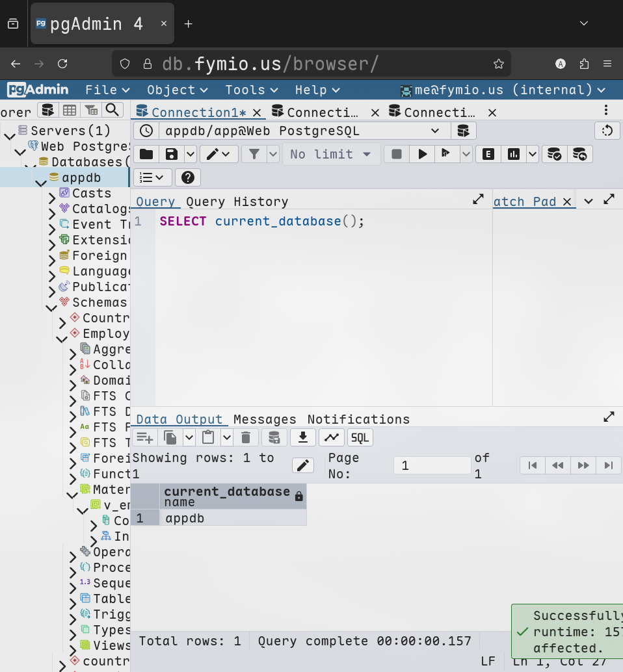Image resolution: width=623 pixels, height=672 pixels.
Task: Save the query with the disk icon
Action: [x=172, y=154]
